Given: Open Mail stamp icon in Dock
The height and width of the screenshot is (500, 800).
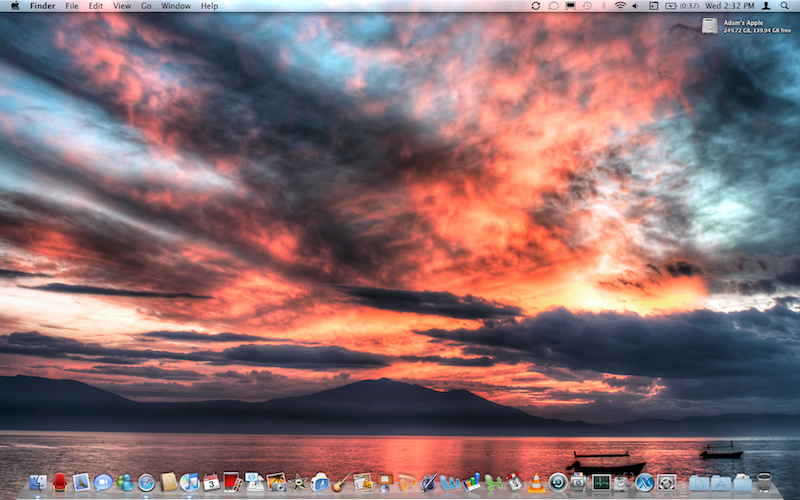Looking at the screenshot, I should tap(81, 482).
